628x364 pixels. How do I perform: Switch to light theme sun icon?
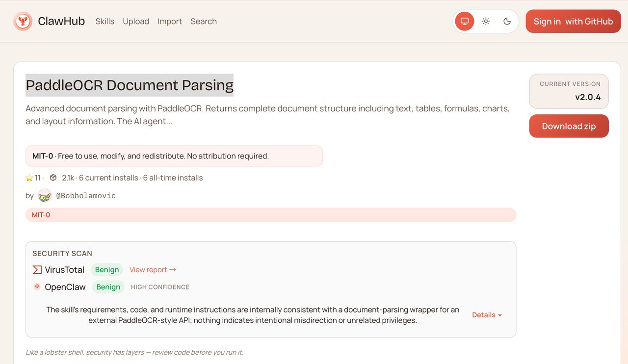tap(486, 21)
